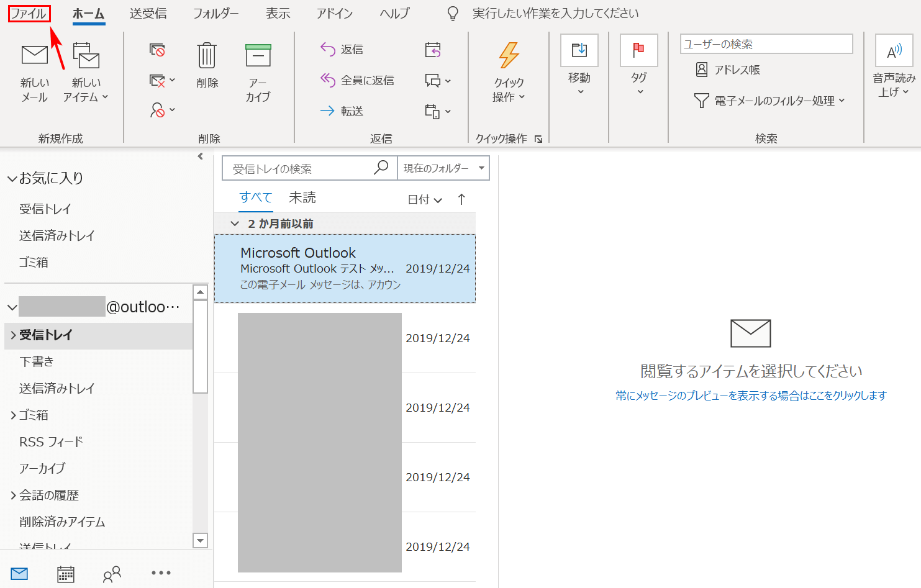The image size is (921, 588).
Task: Select the Archive (アーカイブ) folder
Action: click(x=42, y=468)
